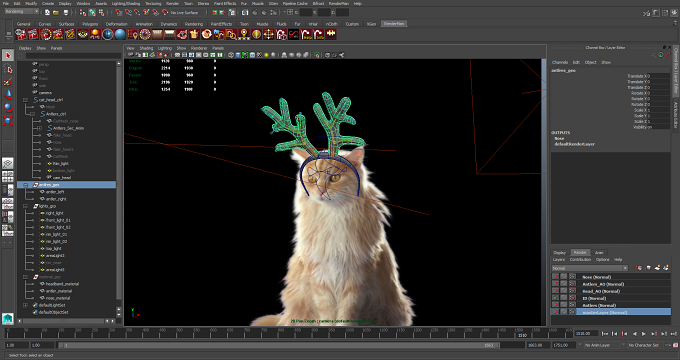Image resolution: width=680 pixels, height=360 pixels.
Task: Collapse the lights_grp group
Action: [26, 206]
